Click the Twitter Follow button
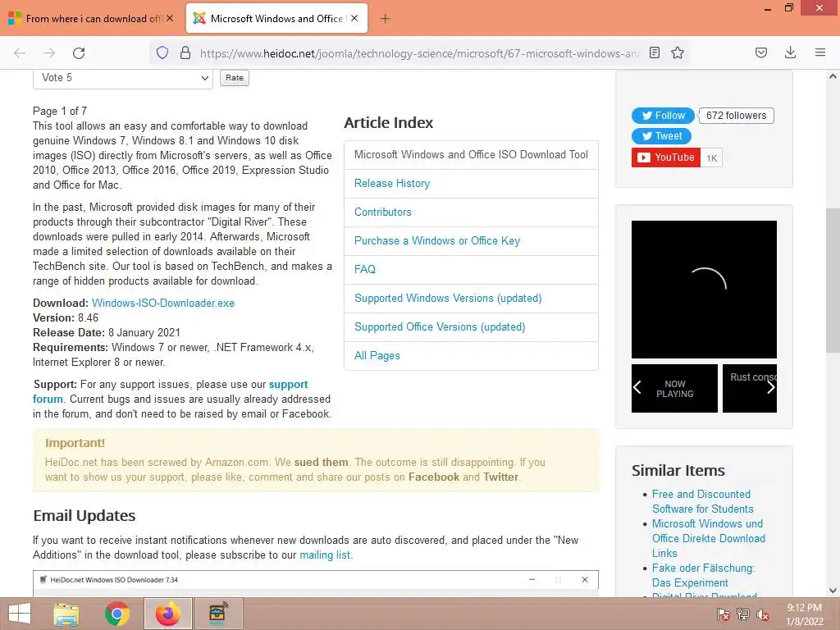The image size is (840, 630). tap(663, 116)
